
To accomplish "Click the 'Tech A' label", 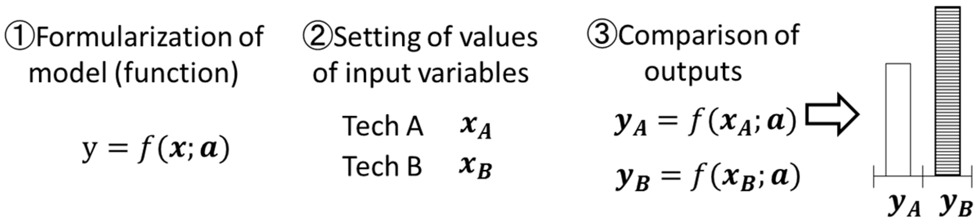I will (382, 126).
